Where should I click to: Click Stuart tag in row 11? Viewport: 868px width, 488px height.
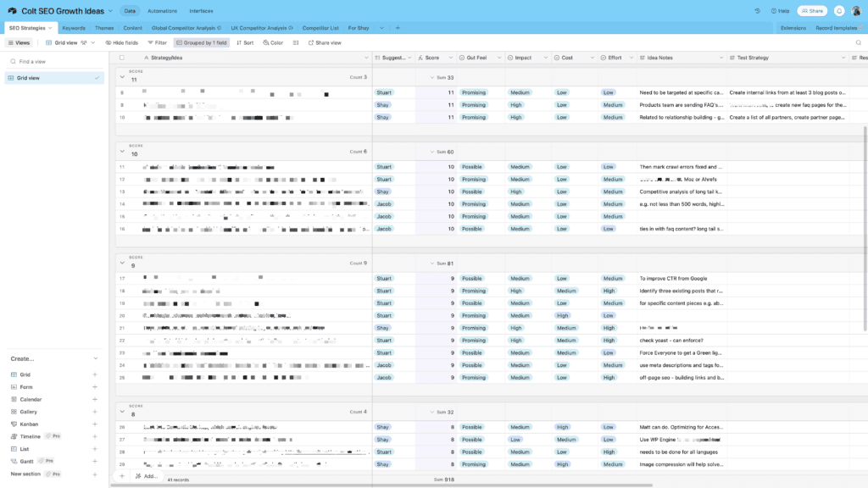tap(384, 167)
